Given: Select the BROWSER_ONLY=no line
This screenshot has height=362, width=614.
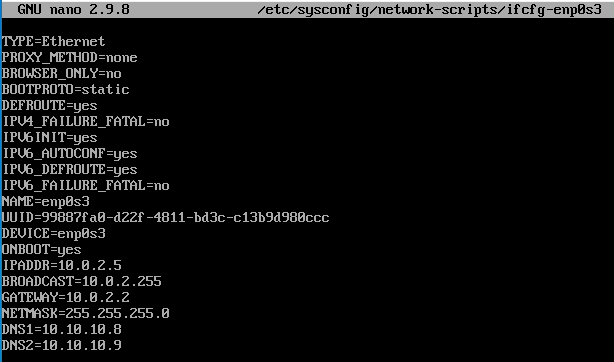Looking at the screenshot, I should click(62, 73).
